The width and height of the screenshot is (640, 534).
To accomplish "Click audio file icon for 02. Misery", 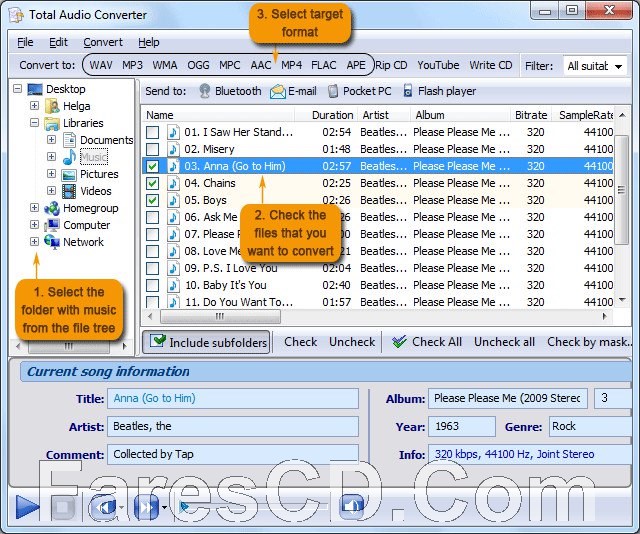I will 173,149.
